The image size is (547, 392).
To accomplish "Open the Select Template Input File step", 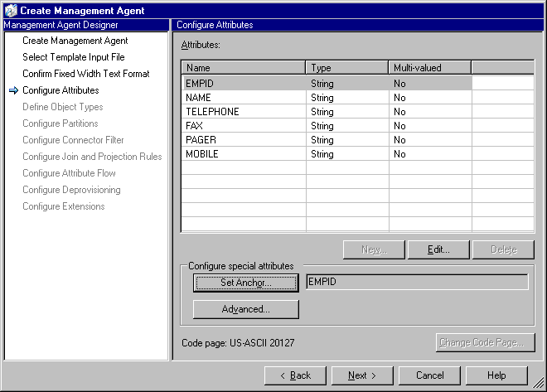I will click(74, 57).
